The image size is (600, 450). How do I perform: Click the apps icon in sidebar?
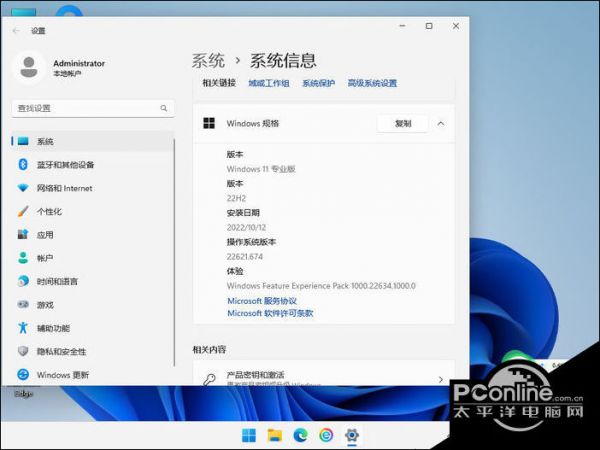point(23,235)
